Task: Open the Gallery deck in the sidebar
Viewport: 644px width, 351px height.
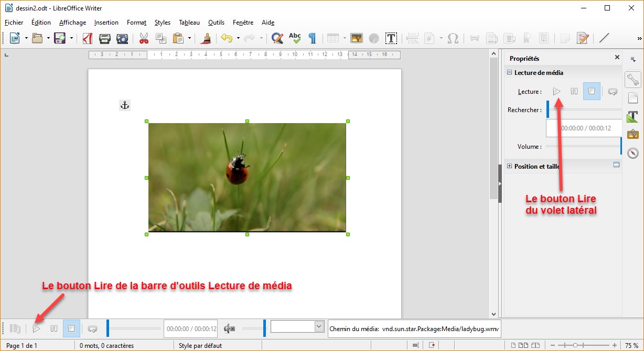Action: coord(633,134)
